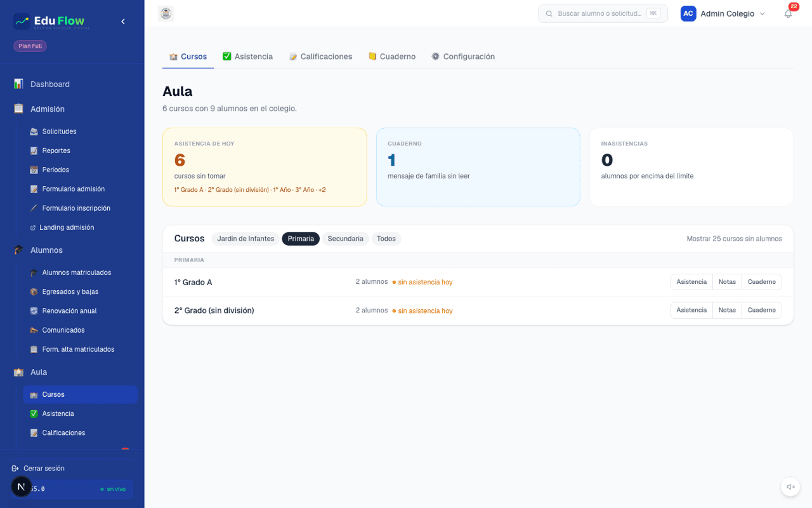This screenshot has height=508, width=812.
Task: Go to Períodos in the sidebar
Action: tap(80, 170)
